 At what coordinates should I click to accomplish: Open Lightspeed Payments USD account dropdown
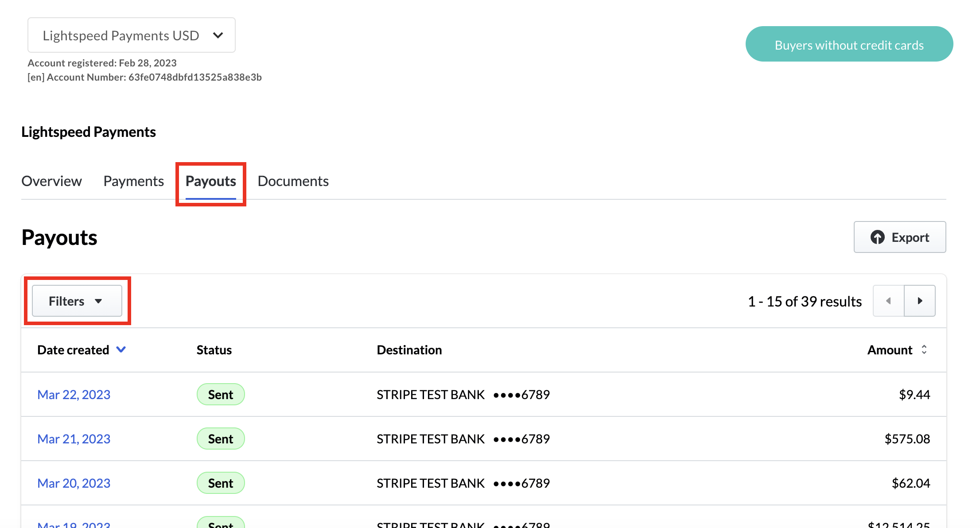(x=132, y=35)
